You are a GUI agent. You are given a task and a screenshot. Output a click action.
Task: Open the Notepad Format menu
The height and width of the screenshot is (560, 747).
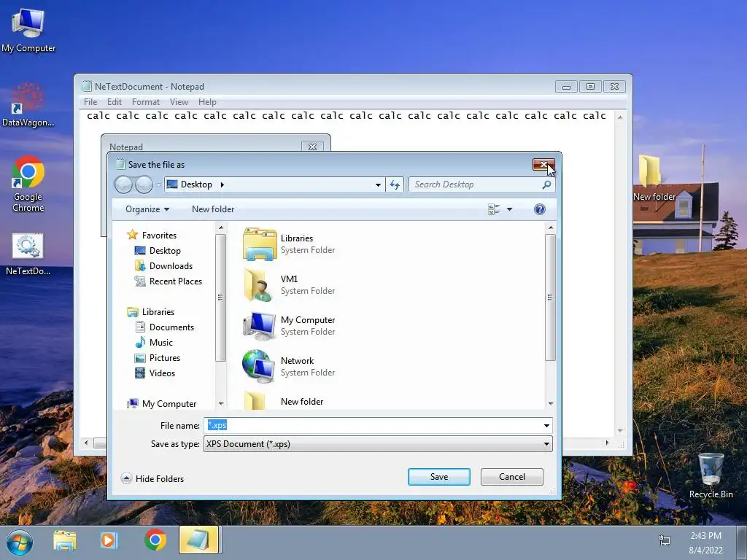[x=145, y=102]
